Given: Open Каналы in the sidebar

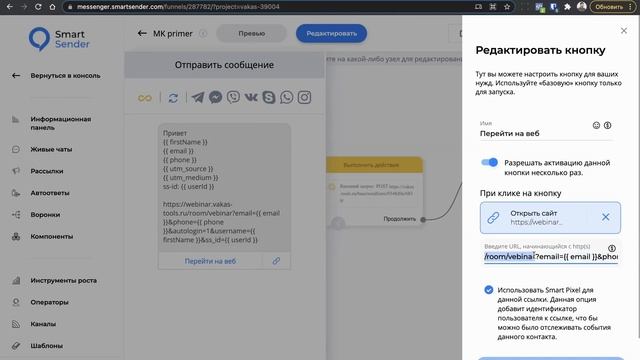Looking at the screenshot, I should tap(34, 324).
